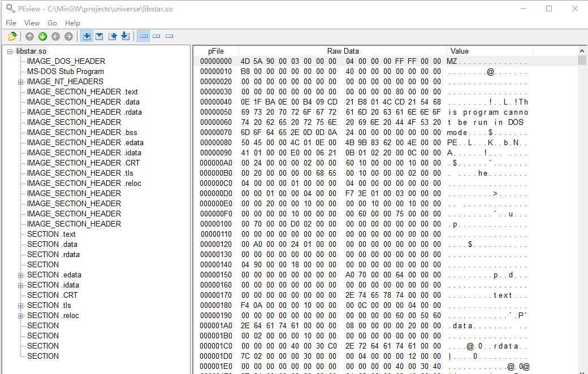Click the gray up arrow toolbar icon
588x374 pixels.
point(29,36)
